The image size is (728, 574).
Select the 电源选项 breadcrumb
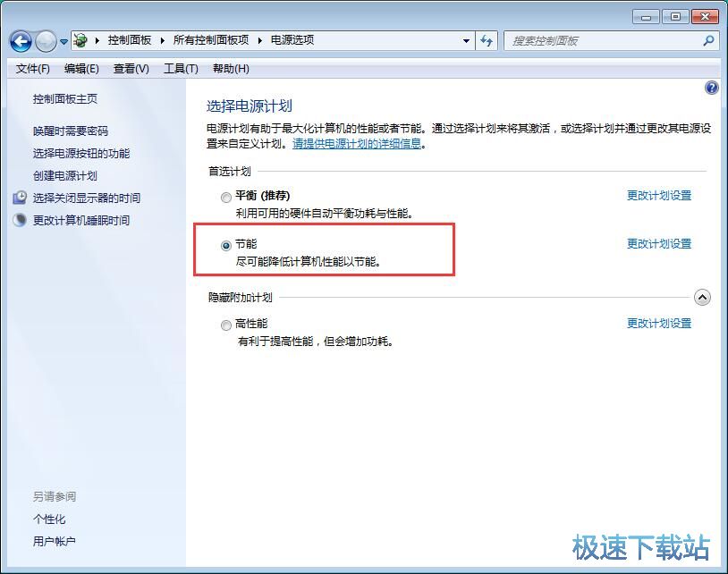(292, 40)
